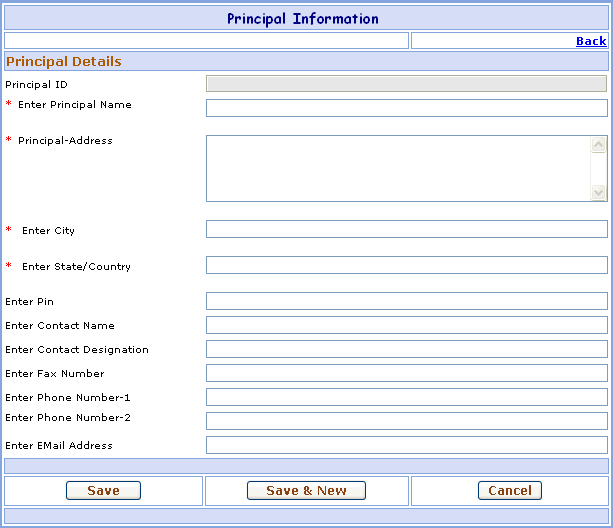The width and height of the screenshot is (613, 528).
Task: Focus the Enter State/Country field
Action: point(406,265)
